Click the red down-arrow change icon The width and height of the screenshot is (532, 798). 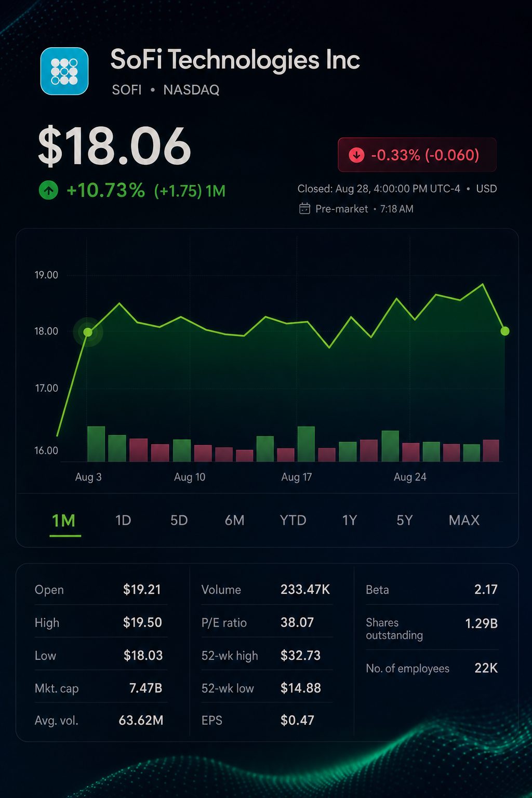coord(356,155)
